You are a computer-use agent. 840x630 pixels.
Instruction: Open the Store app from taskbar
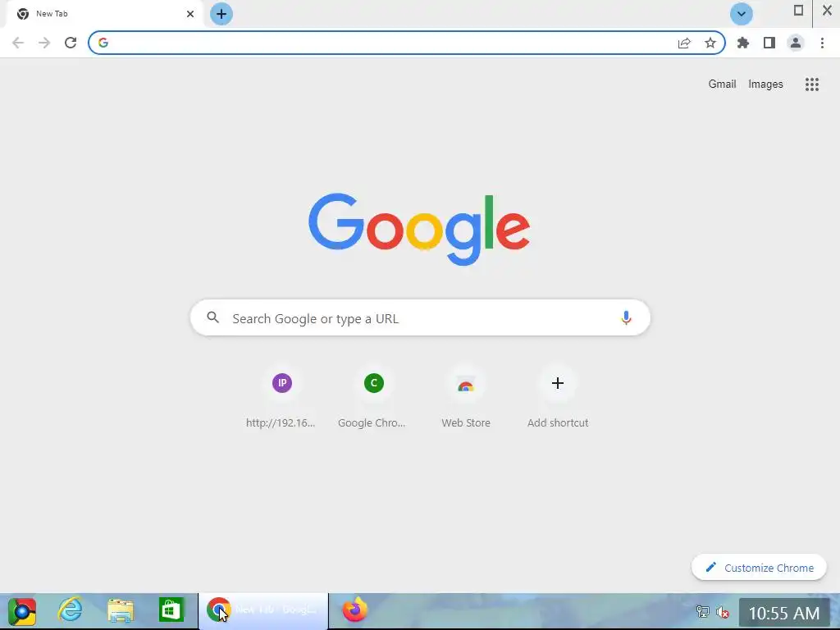tap(171, 610)
